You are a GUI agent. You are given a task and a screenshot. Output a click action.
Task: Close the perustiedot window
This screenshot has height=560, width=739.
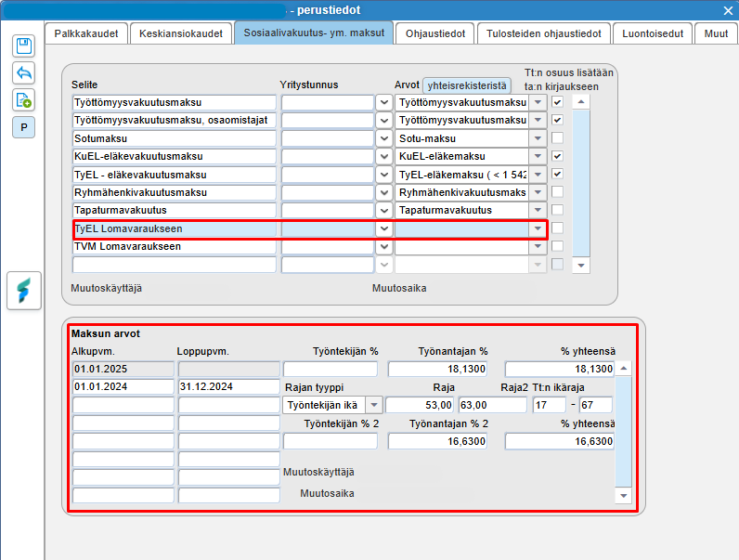[x=728, y=10]
